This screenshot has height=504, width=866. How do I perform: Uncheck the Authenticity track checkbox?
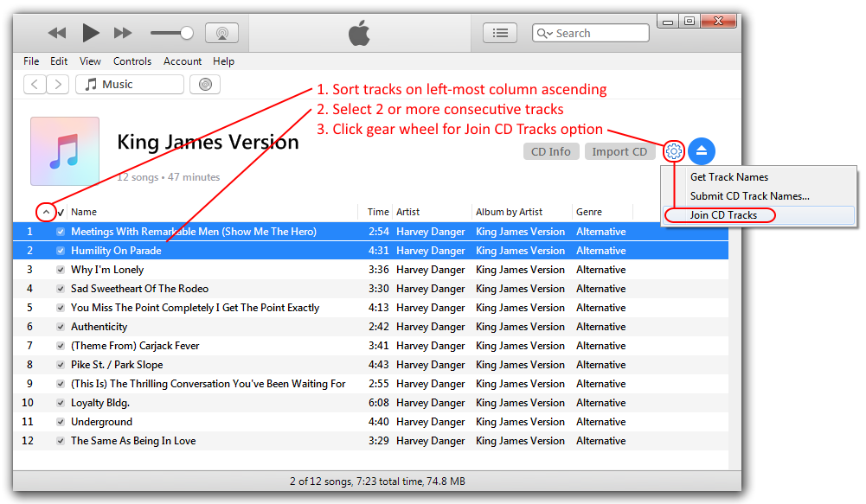pyautogui.click(x=61, y=327)
